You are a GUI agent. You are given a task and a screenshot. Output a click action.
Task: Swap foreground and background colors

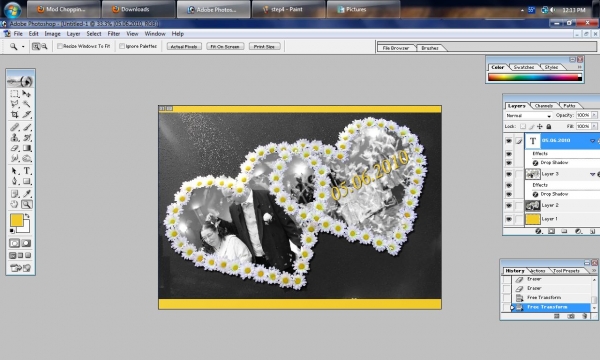pyautogui.click(x=27, y=217)
